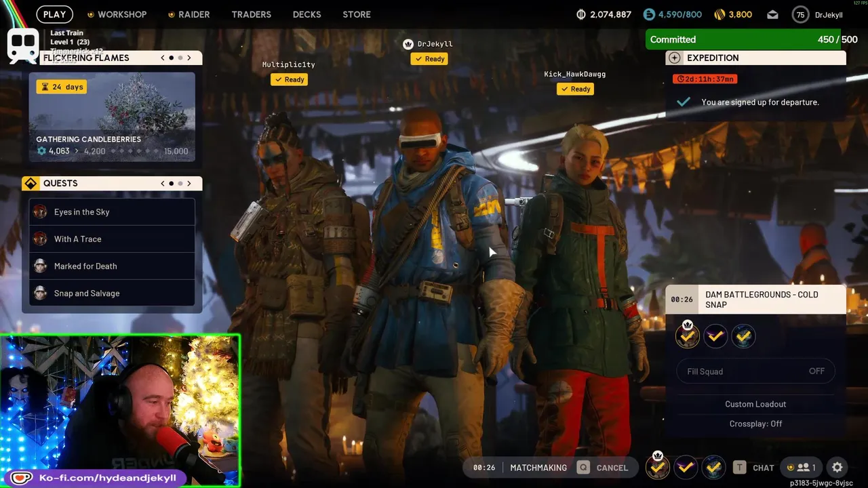
Task: Go to next Quests page
Action: [x=189, y=183]
